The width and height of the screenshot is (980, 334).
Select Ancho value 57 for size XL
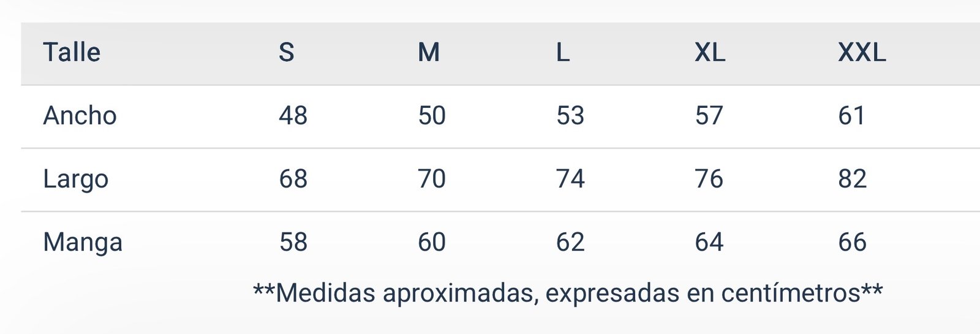[x=709, y=116]
